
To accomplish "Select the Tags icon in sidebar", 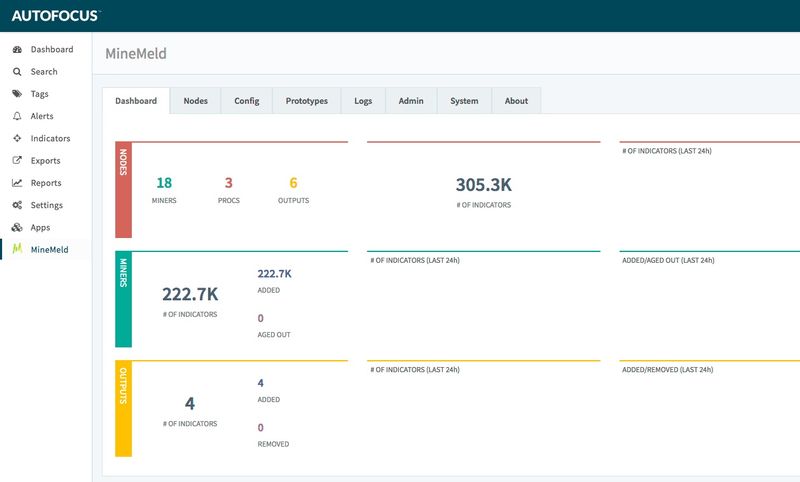I will coord(17,94).
